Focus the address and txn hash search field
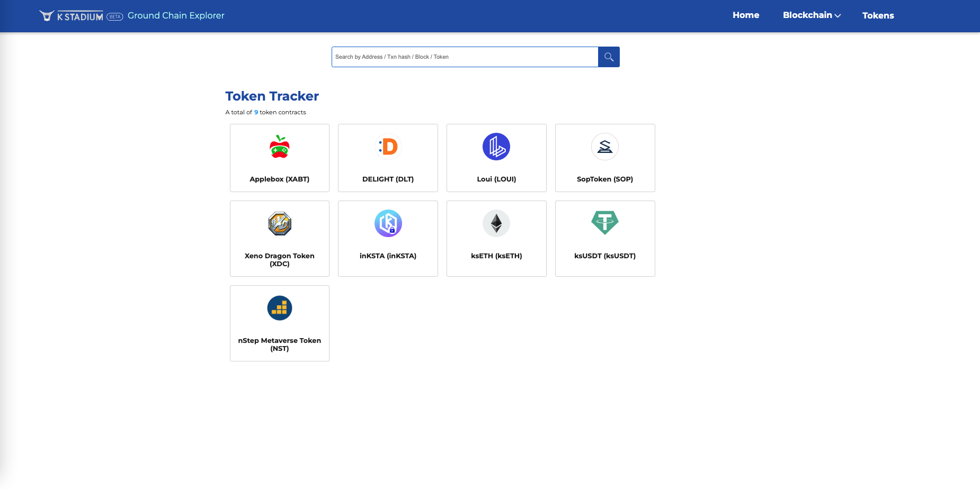The image size is (980, 489). (x=465, y=57)
